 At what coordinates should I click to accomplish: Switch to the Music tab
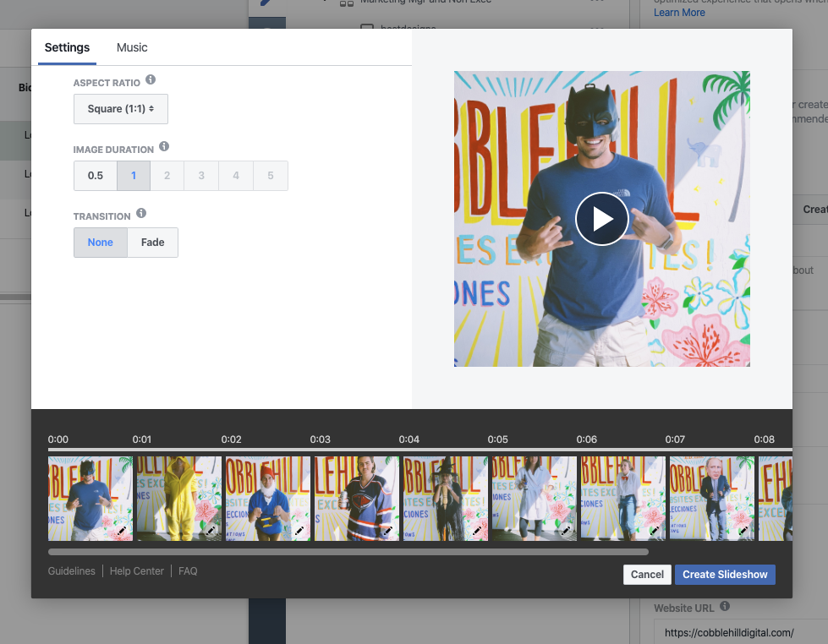click(x=132, y=47)
